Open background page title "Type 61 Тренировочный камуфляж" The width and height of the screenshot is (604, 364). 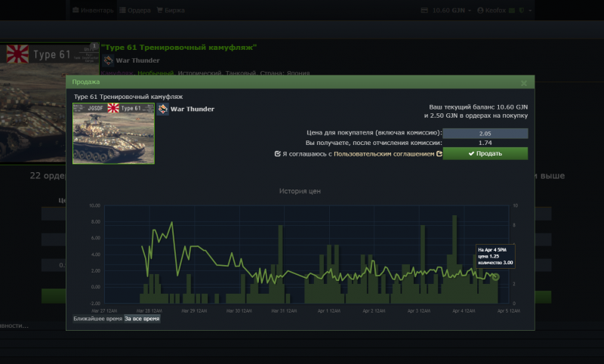(x=179, y=48)
